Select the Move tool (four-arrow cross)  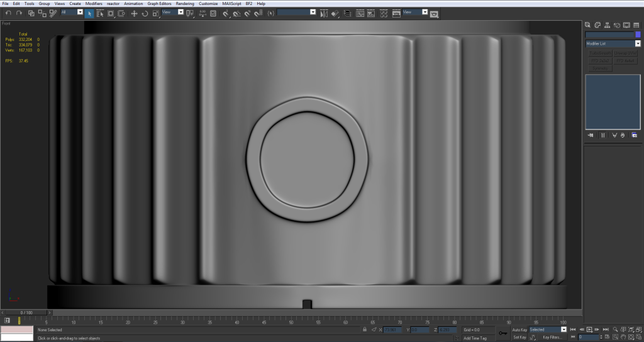click(134, 13)
